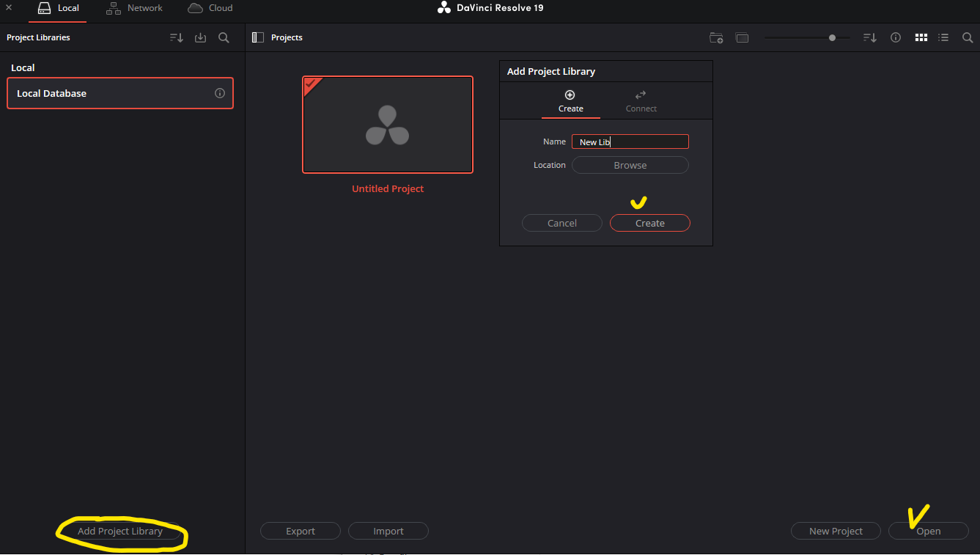980x555 pixels.
Task: Browse for the library location
Action: (x=630, y=165)
